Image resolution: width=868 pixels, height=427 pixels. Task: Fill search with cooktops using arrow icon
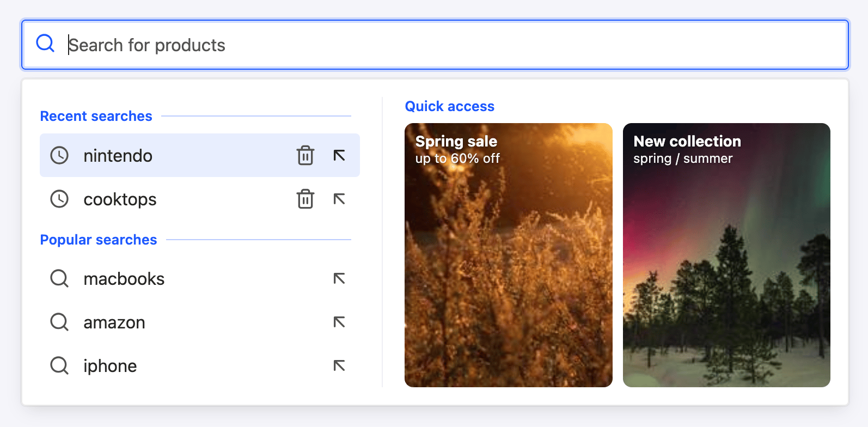coord(339,199)
